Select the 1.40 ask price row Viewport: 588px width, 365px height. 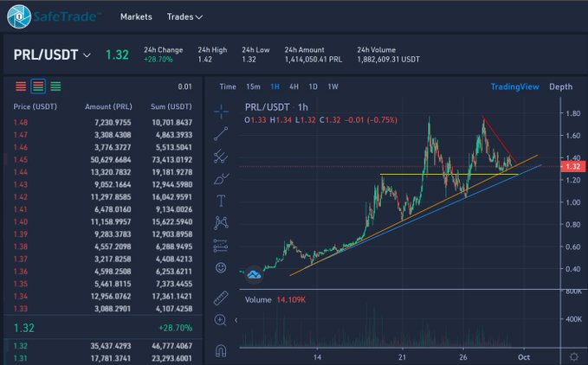(x=103, y=221)
